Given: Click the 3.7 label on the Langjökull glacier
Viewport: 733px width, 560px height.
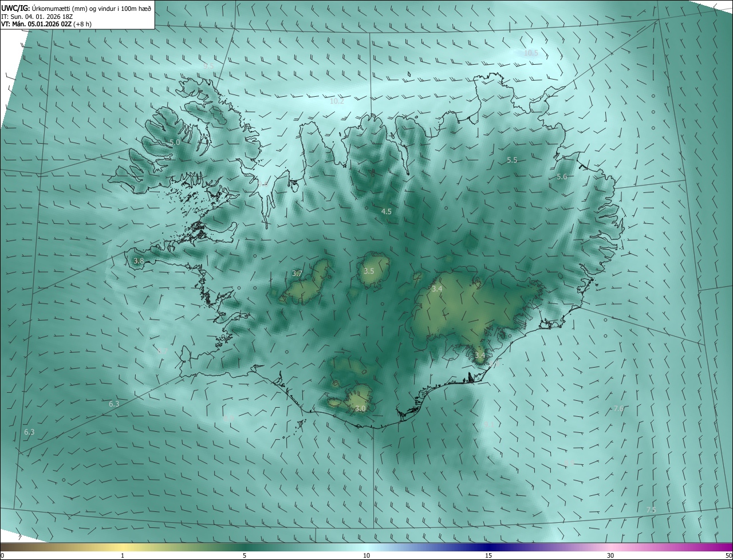Looking at the screenshot, I should (x=297, y=274).
